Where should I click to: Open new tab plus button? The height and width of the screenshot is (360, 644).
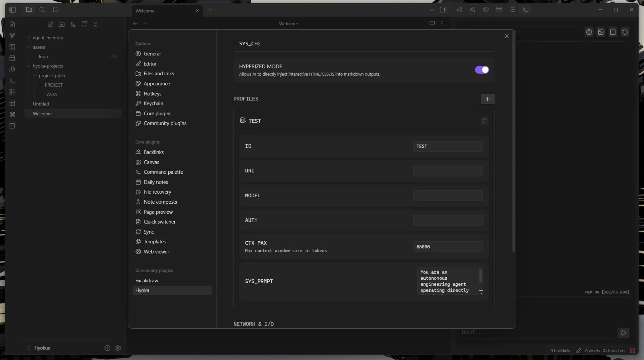point(210,10)
